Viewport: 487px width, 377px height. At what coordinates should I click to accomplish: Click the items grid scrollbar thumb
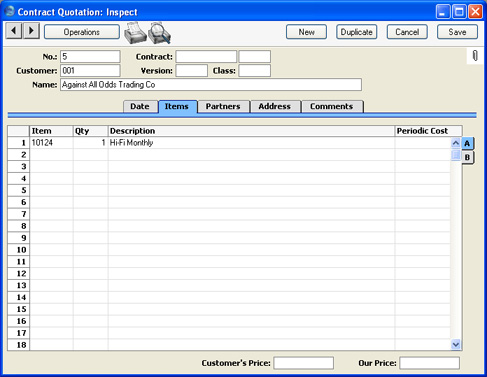[x=456, y=155]
